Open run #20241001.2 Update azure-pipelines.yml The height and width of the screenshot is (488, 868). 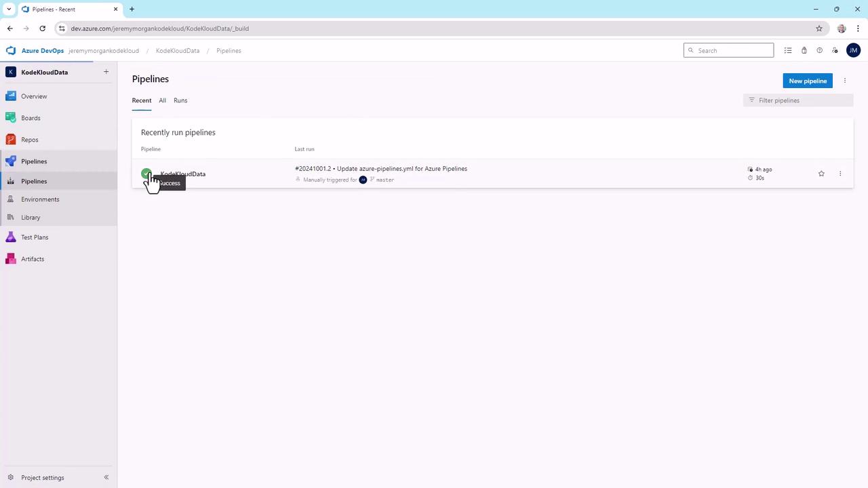pos(381,169)
